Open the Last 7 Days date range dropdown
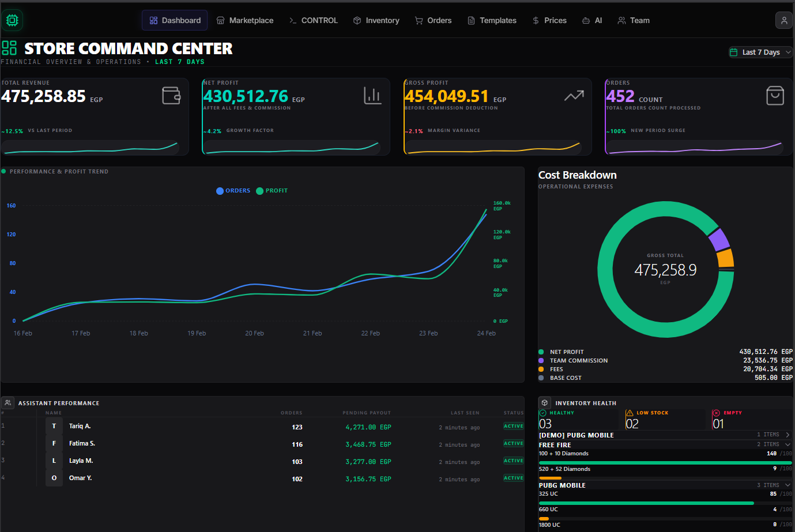Viewport: 795px width, 532px height. (x=760, y=51)
